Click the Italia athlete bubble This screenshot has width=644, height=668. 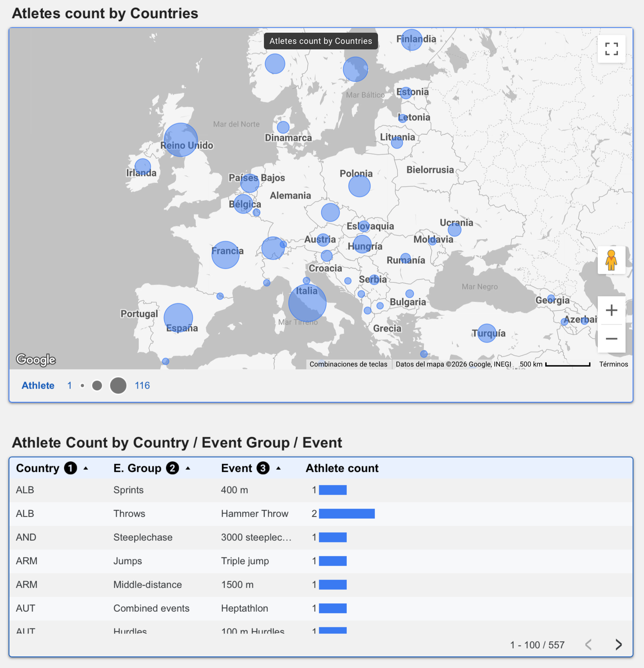pos(307,303)
